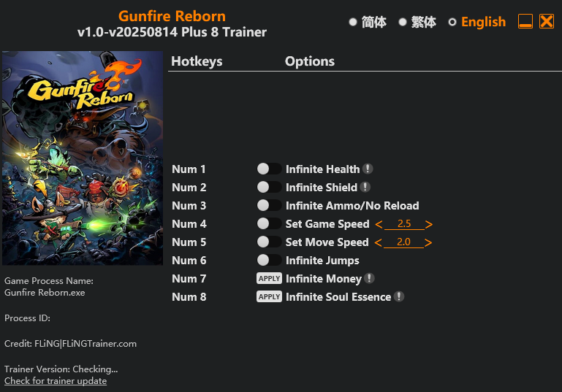Viewport: 562px width, 392px height.
Task: Open the Check for trainer update link
Action: pyautogui.click(x=56, y=381)
